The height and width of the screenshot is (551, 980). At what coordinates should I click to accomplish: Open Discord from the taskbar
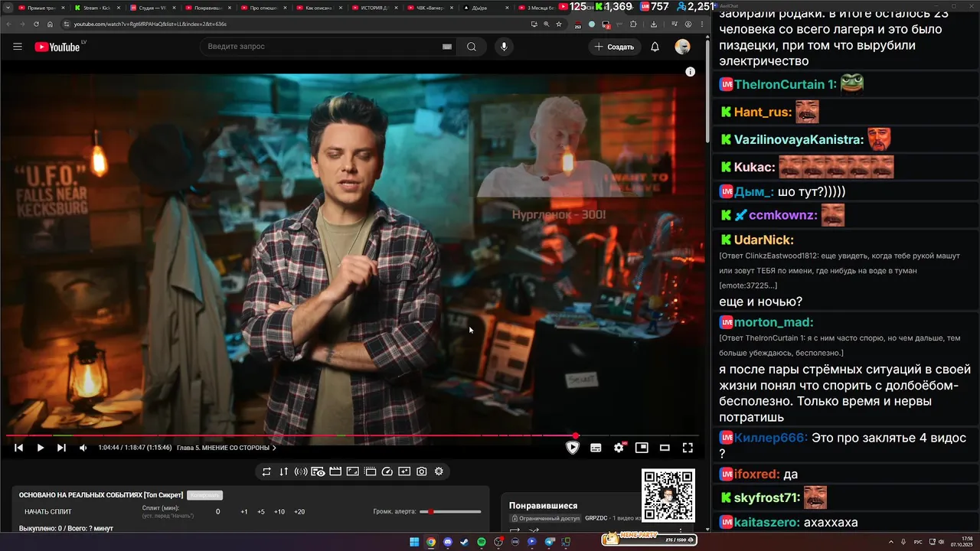click(x=448, y=542)
